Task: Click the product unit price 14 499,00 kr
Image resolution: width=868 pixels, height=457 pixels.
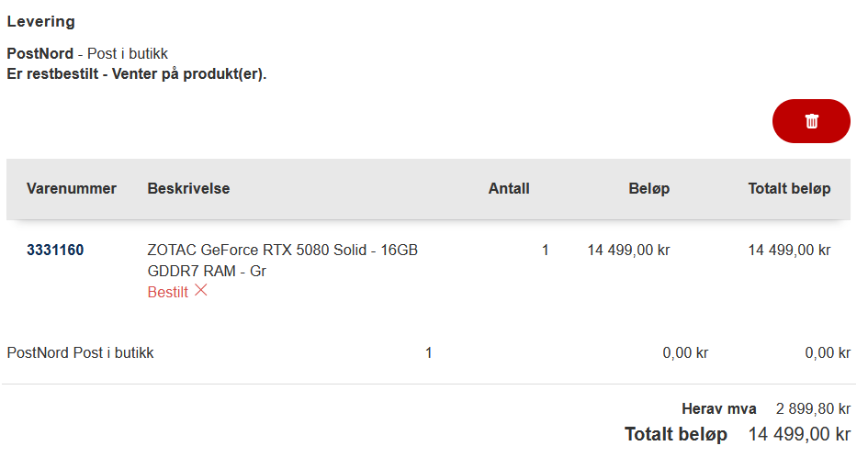Action: coord(628,251)
